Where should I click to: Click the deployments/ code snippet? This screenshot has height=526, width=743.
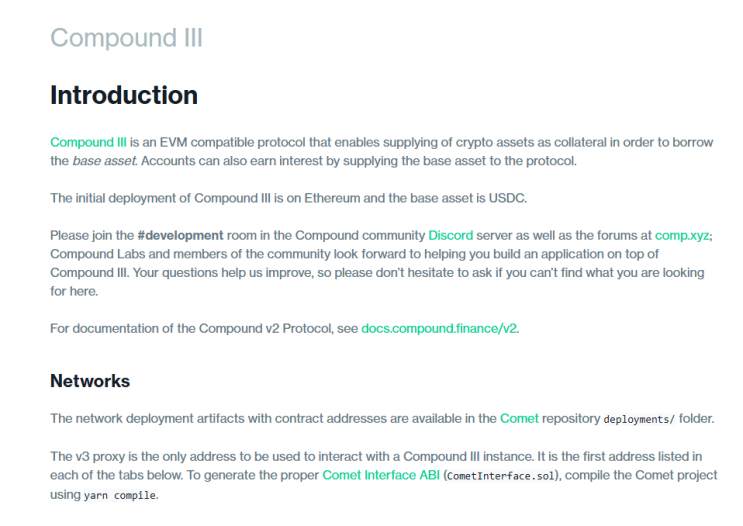[639, 419]
